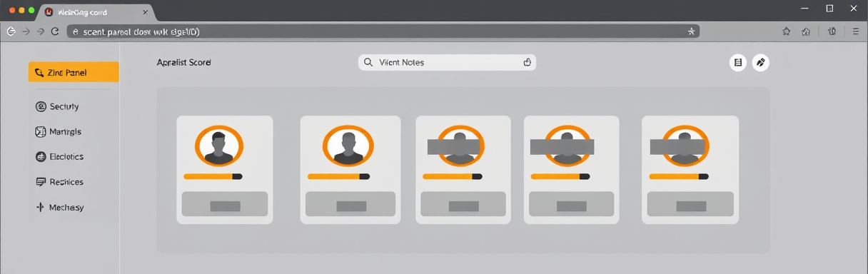Click the star inside address bar
The image size is (868, 274).
tap(691, 31)
